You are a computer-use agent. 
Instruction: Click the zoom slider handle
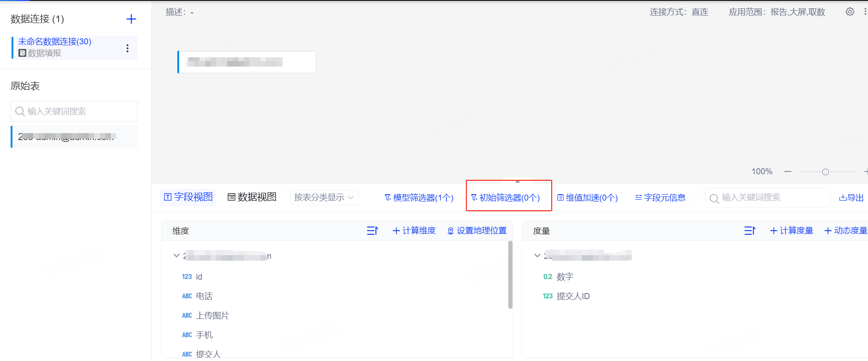(826, 172)
